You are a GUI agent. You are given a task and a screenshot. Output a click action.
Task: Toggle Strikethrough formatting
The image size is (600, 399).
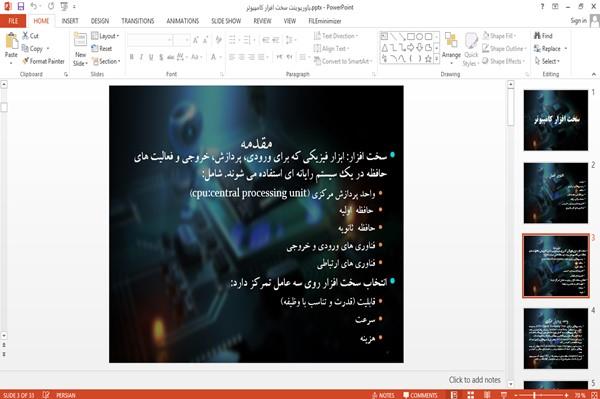click(x=171, y=57)
